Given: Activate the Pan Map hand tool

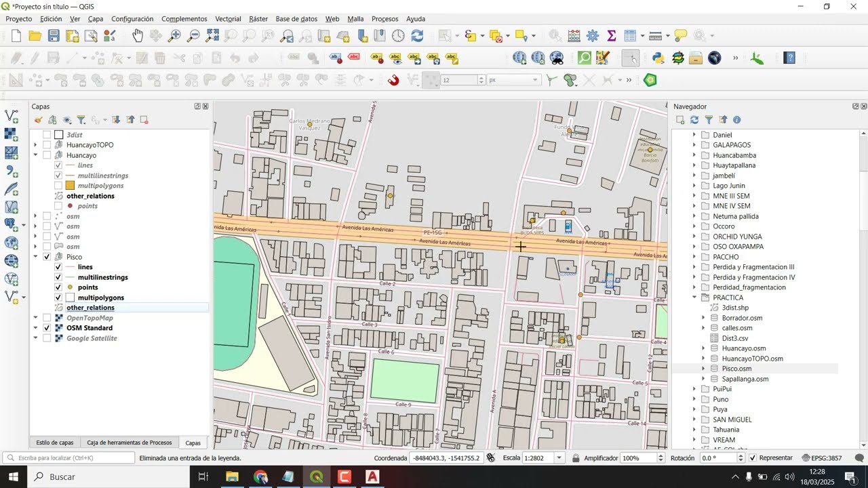Looking at the screenshot, I should pos(138,36).
